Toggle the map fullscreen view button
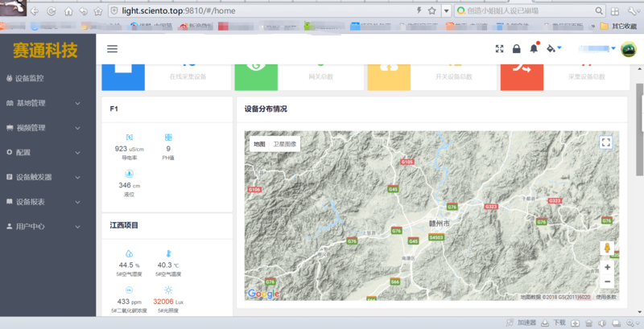Image resolution: width=644 pixels, height=329 pixels. [606, 142]
